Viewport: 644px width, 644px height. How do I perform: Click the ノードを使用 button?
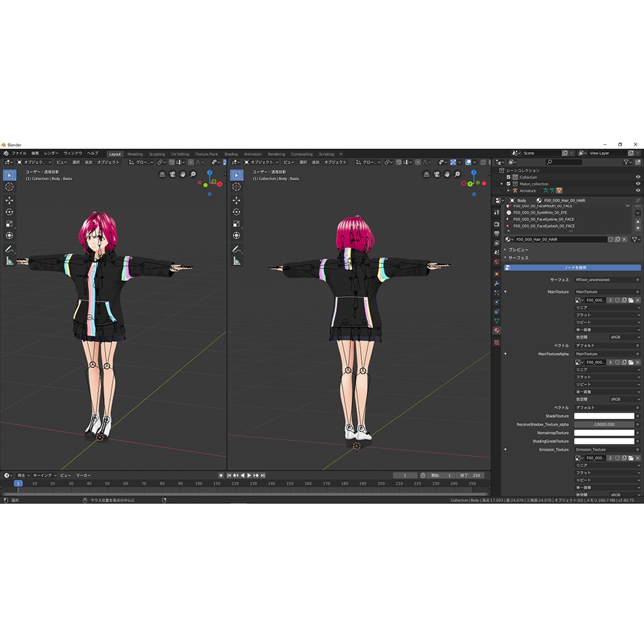tap(572, 268)
